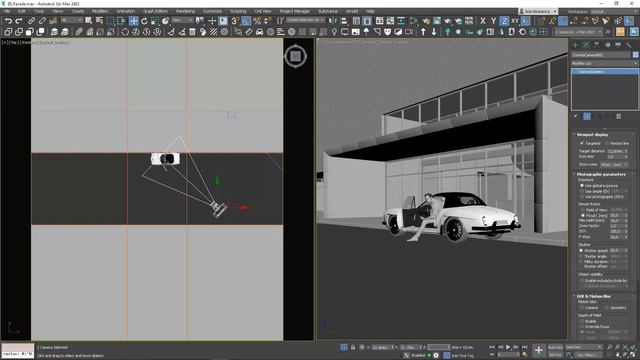Click Configure Modifier Sets icon below stack
640x360 pixels.
[x=618, y=116]
